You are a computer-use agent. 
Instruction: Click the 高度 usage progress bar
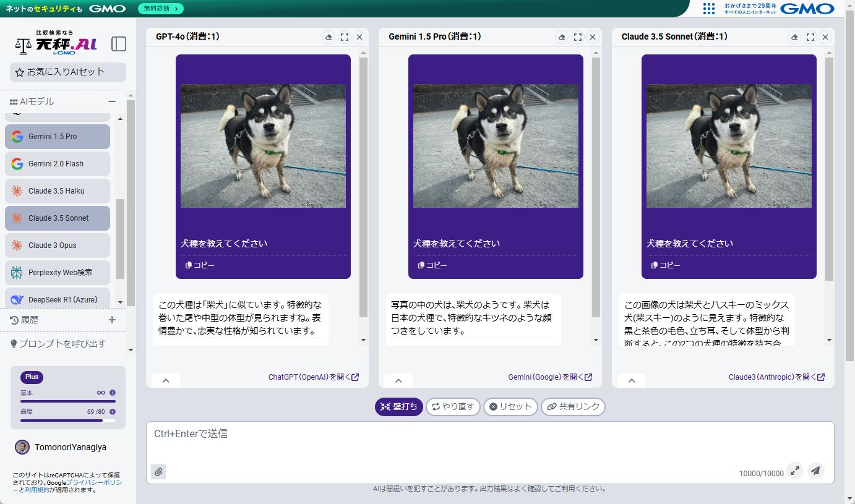pos(68,420)
